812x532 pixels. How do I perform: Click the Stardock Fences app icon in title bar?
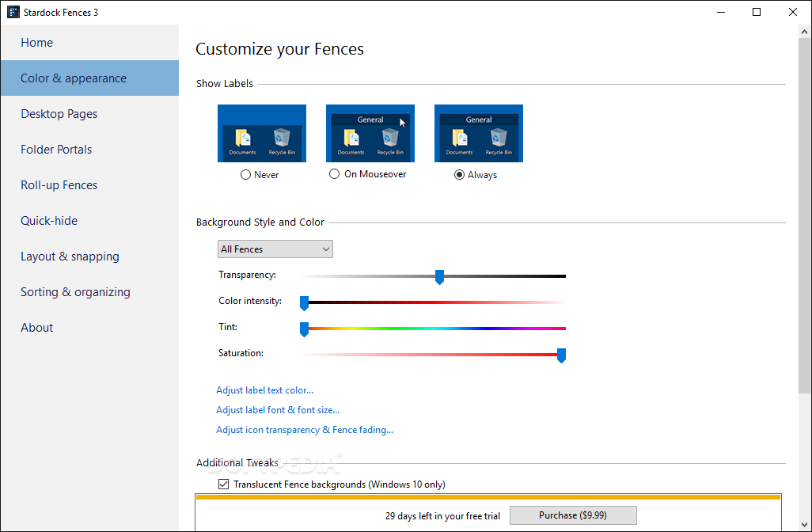pyautogui.click(x=13, y=12)
